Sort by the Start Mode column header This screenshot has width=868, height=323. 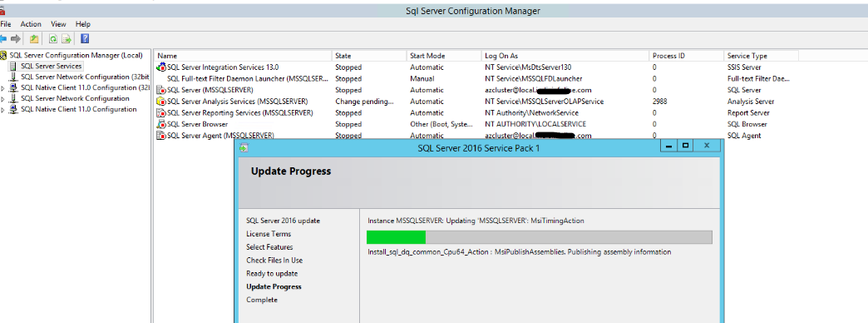[444, 56]
